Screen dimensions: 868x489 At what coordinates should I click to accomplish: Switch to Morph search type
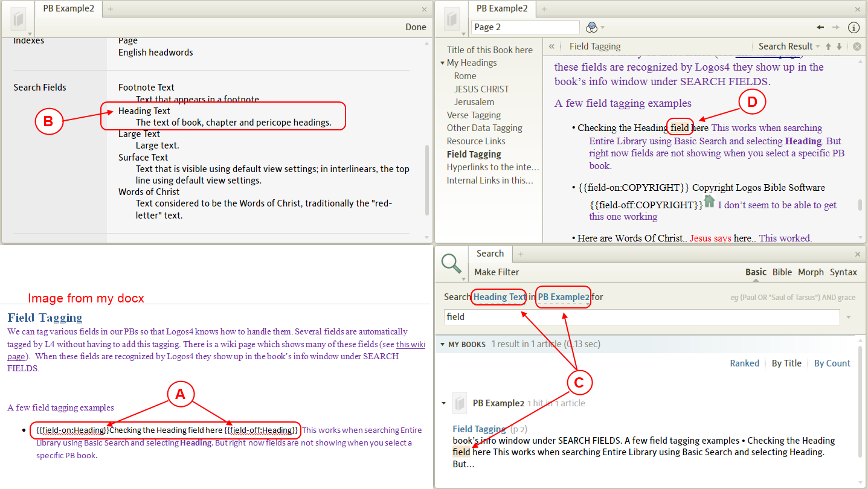(x=811, y=272)
